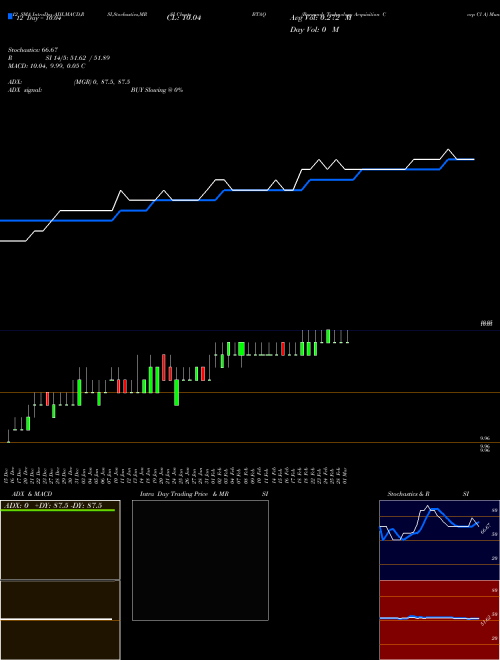Click the first candle at 15 Dec
500x660 pixels.
(x=8, y=436)
